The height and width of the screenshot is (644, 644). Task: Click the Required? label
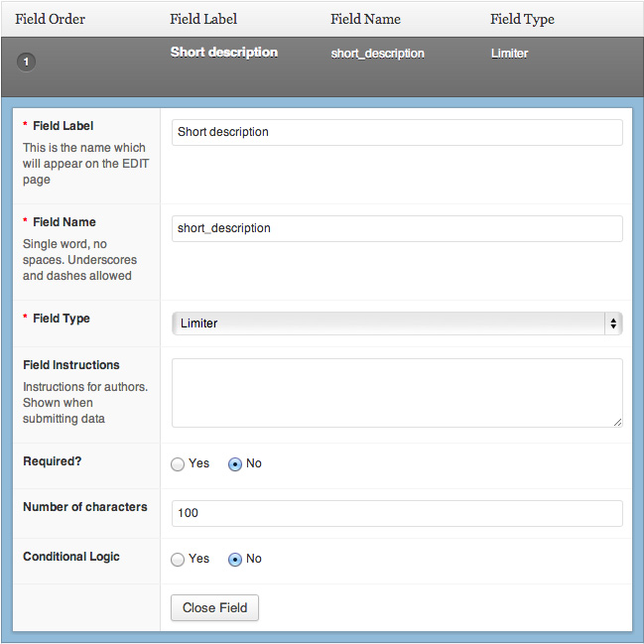tap(53, 461)
